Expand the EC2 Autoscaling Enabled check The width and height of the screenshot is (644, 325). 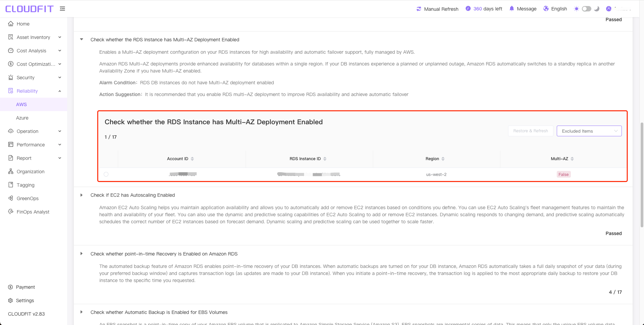(82, 195)
